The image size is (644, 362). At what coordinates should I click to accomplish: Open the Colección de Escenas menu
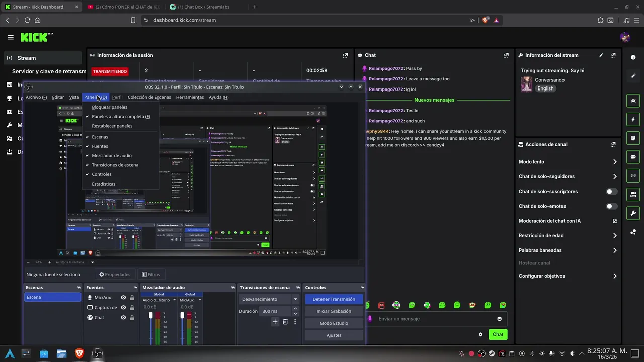pyautogui.click(x=149, y=97)
